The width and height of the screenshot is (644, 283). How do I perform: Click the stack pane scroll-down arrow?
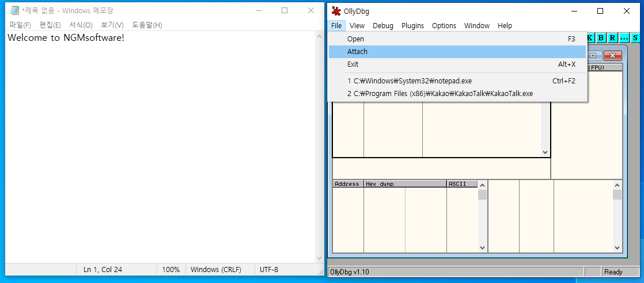(x=617, y=248)
